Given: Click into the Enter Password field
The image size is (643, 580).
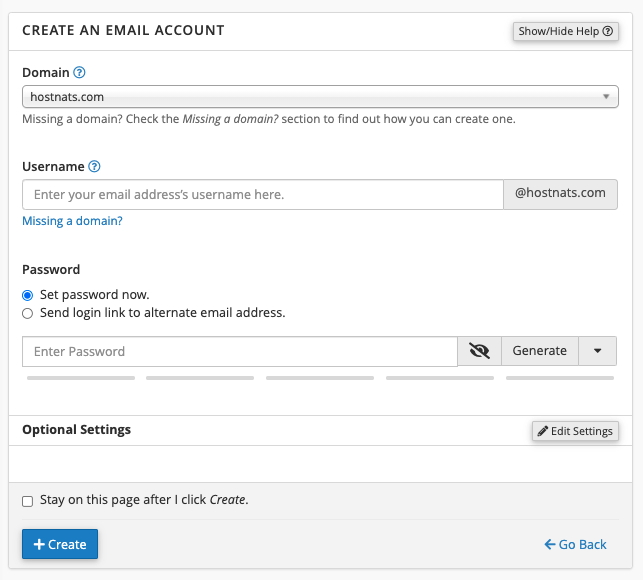Looking at the screenshot, I should pos(240,351).
